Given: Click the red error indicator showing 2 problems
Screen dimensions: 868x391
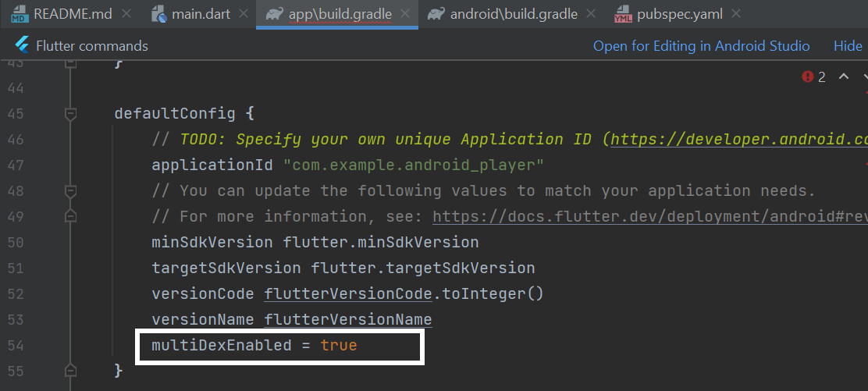Looking at the screenshot, I should [813, 76].
